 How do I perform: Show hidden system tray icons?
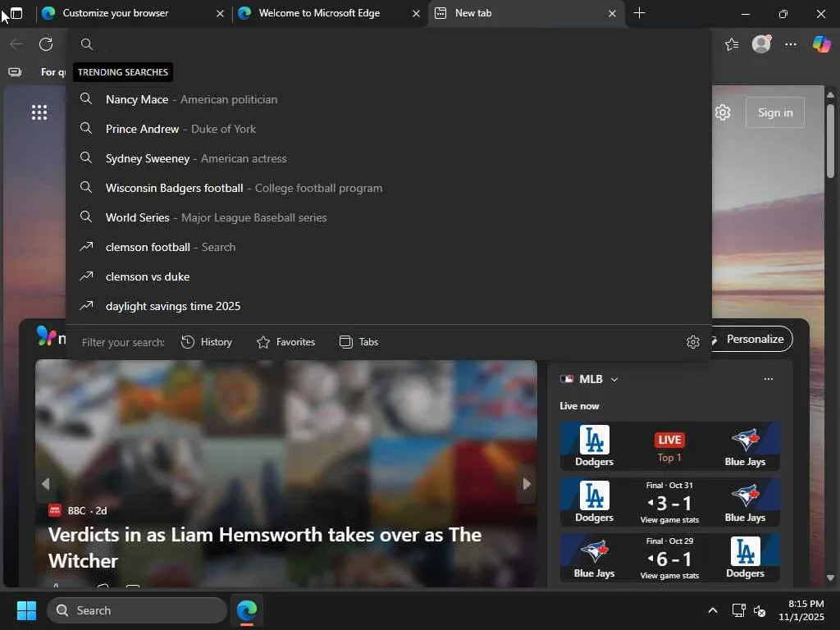coord(713,610)
